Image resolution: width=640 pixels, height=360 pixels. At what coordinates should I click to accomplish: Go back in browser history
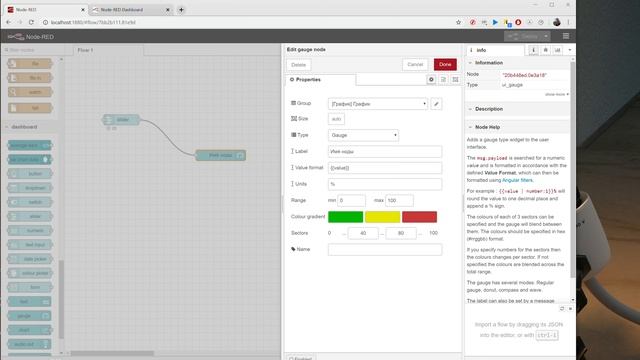[9, 22]
